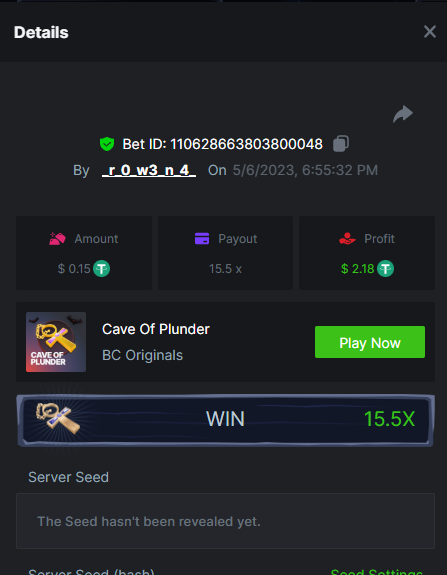Click the purple Payout card icon
Screen dimensions: 447x575
pyautogui.click(x=202, y=239)
